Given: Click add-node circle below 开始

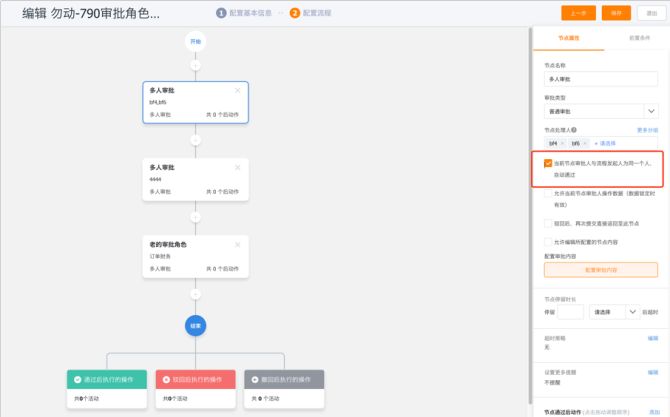Looking at the screenshot, I should [195, 65].
